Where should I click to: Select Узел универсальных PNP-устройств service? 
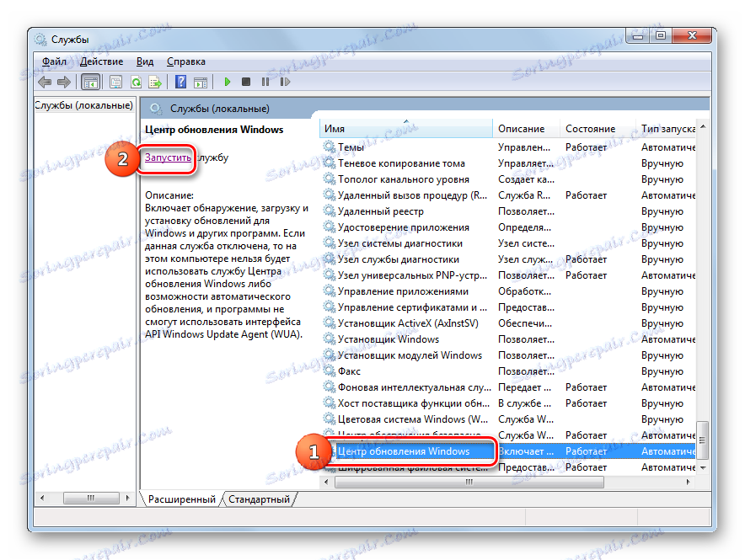[507, 275]
